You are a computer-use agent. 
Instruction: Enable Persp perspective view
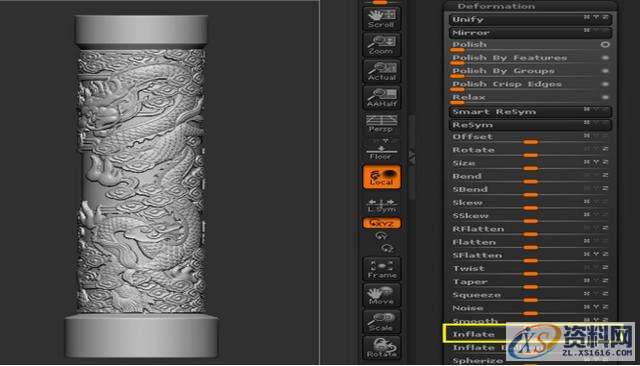[381, 123]
